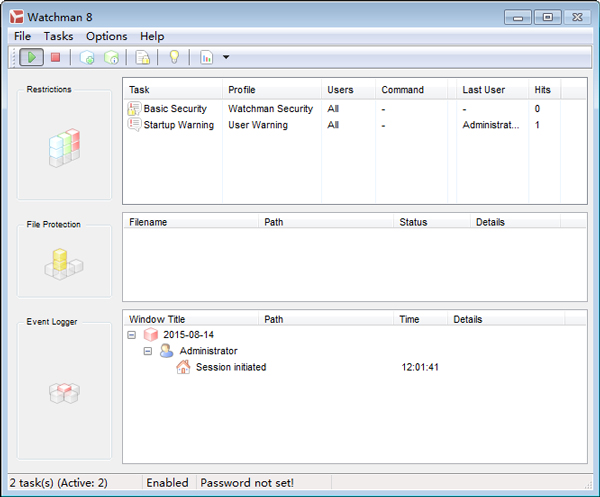Select the Startup Warning task row
The height and width of the screenshot is (497, 600).
(356, 125)
